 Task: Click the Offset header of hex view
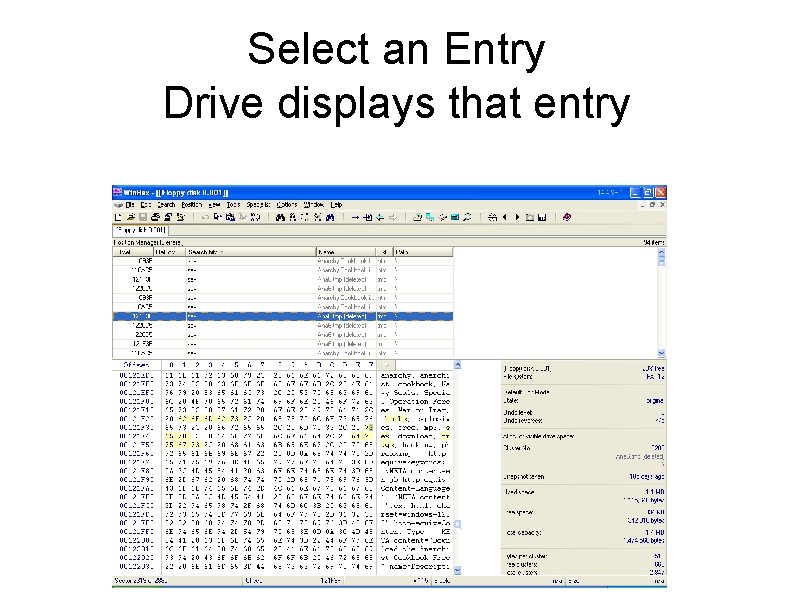[x=137, y=365]
